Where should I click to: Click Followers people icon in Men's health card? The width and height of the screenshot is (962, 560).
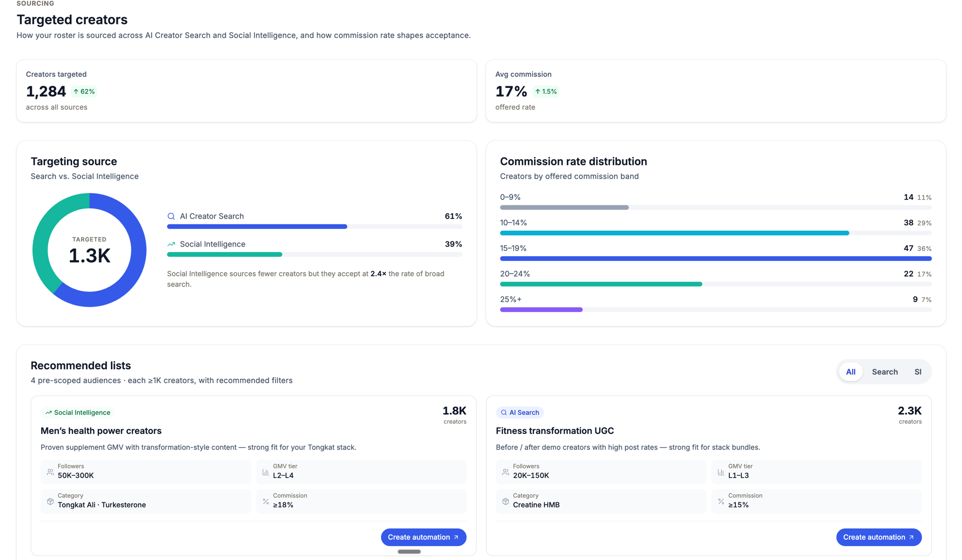[50, 472]
